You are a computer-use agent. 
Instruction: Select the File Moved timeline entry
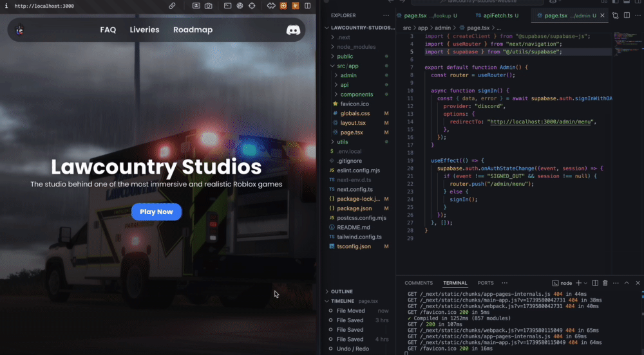[350, 311]
